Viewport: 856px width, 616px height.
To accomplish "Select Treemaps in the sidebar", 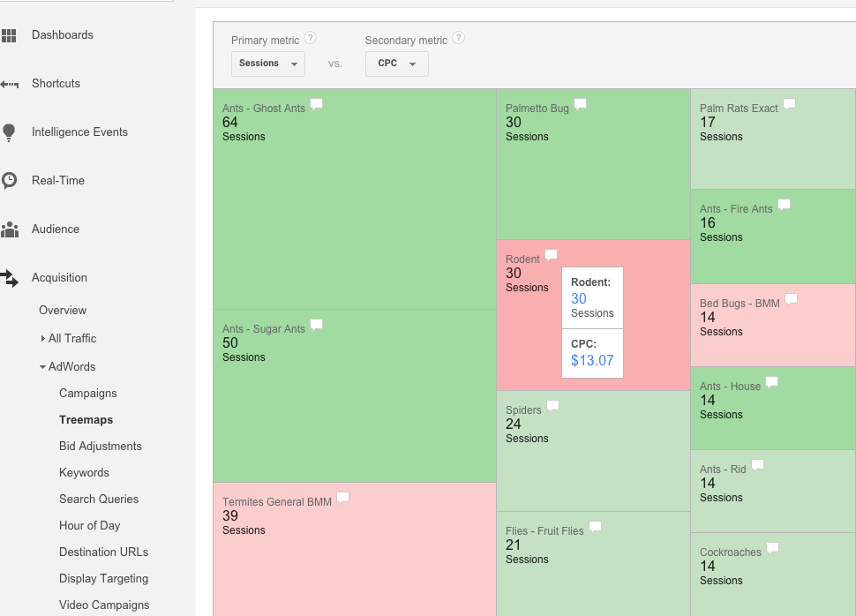I will pos(85,419).
